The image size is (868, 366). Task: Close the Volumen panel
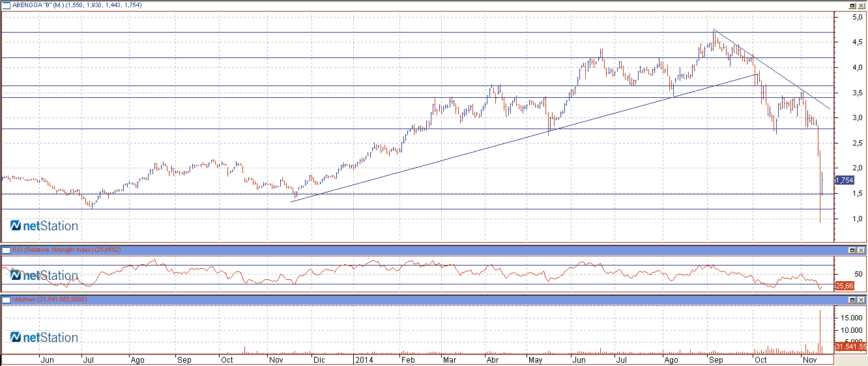click(x=861, y=299)
